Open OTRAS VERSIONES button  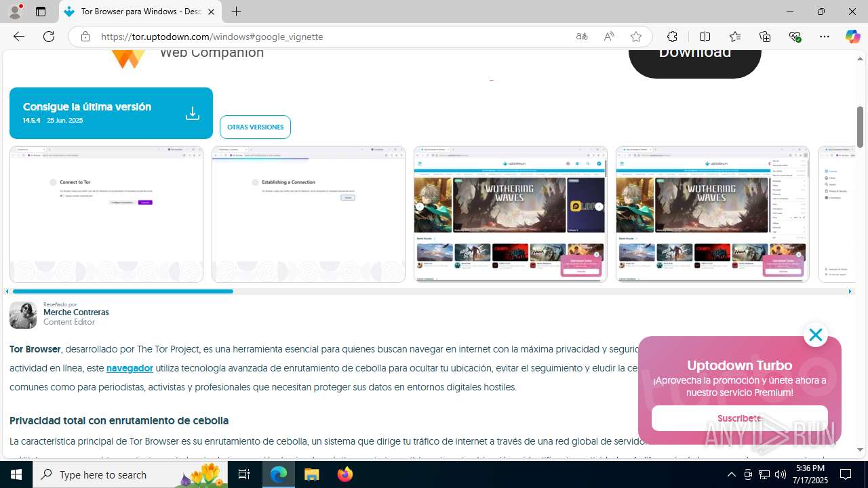(255, 127)
